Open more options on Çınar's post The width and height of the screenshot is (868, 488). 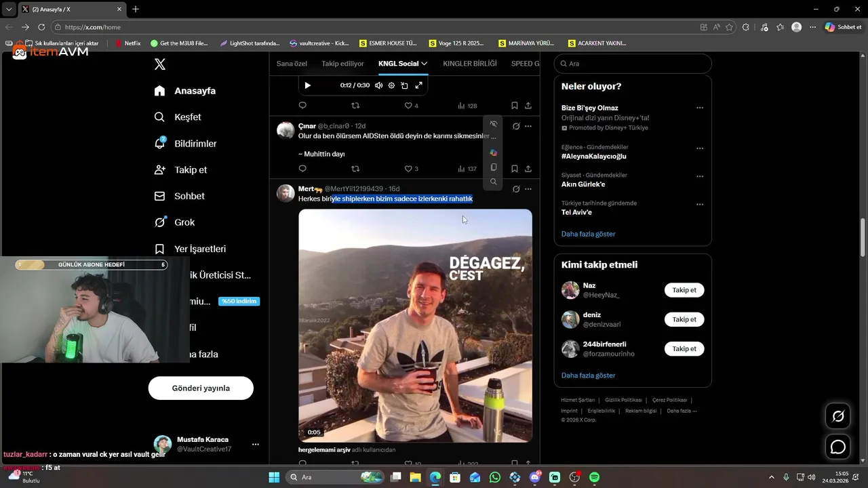528,126
